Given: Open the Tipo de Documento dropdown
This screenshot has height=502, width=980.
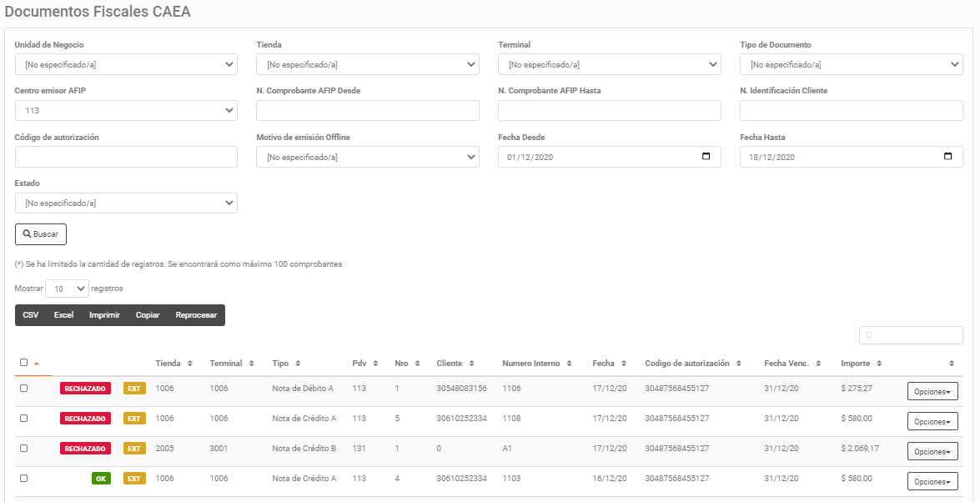Looking at the screenshot, I should click(x=851, y=64).
